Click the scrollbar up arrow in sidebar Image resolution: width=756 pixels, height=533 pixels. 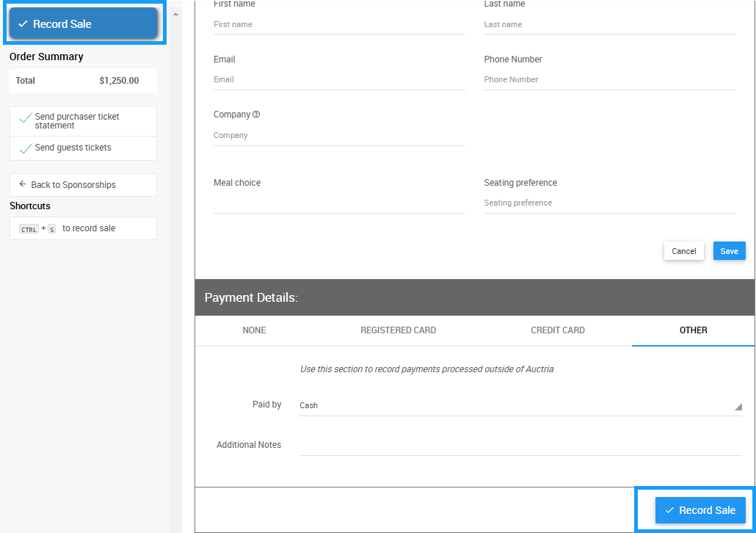175,14
